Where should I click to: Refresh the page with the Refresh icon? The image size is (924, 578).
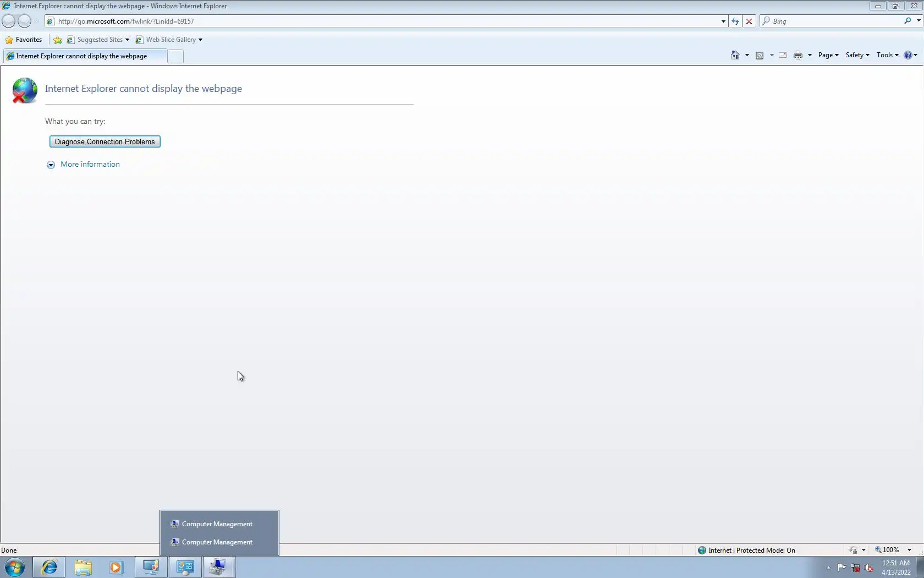click(x=735, y=21)
